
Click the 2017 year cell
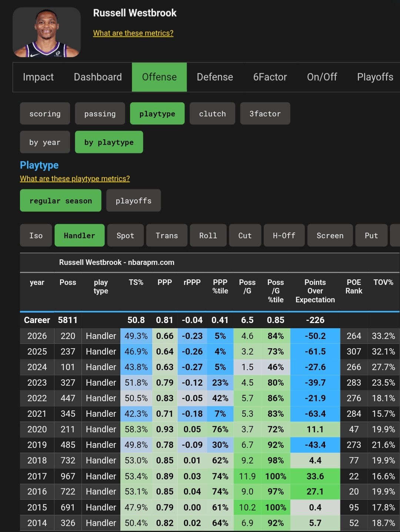coord(37,476)
